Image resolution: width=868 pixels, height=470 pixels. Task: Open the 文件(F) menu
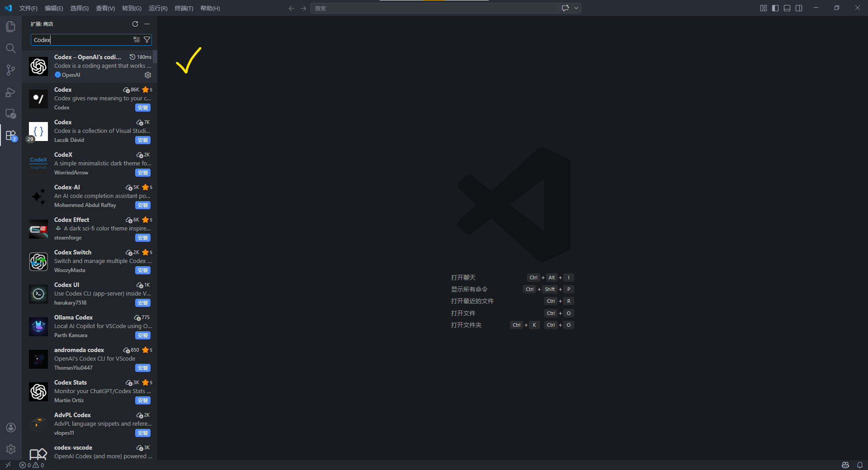click(x=28, y=8)
